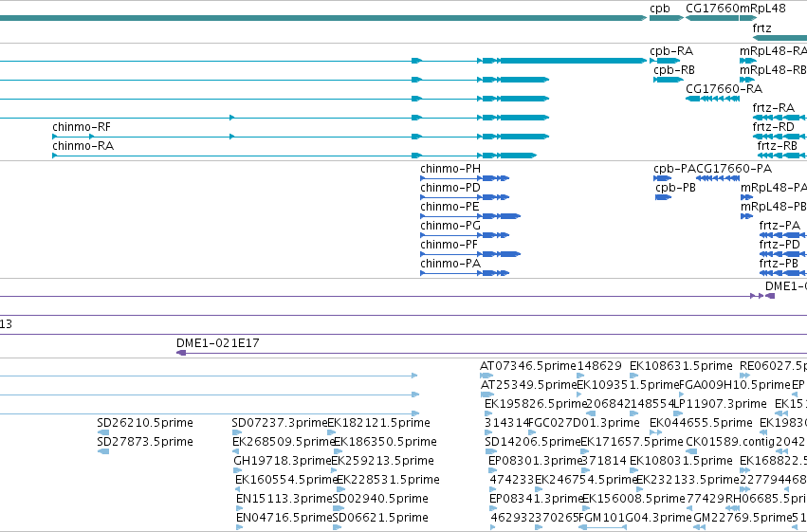Open the chinmo-PA protein label

[x=450, y=264]
